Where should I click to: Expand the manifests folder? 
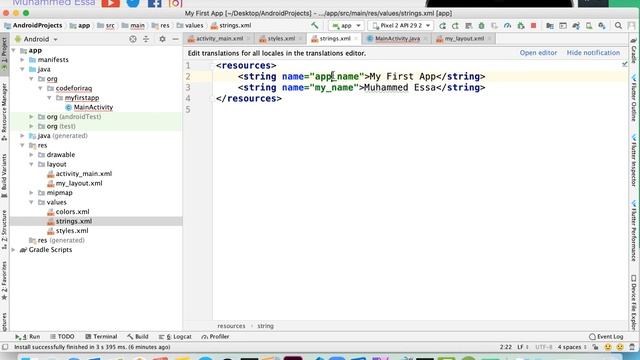pyautogui.click(x=23, y=60)
